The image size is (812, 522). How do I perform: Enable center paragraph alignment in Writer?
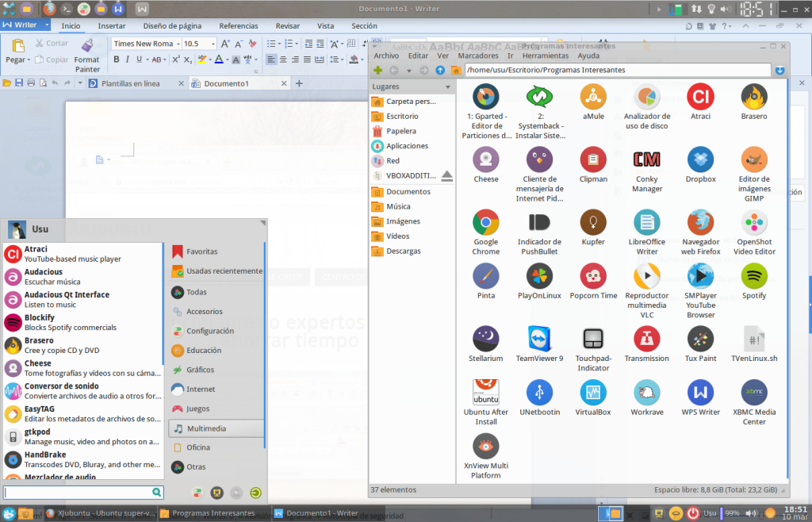(283, 59)
